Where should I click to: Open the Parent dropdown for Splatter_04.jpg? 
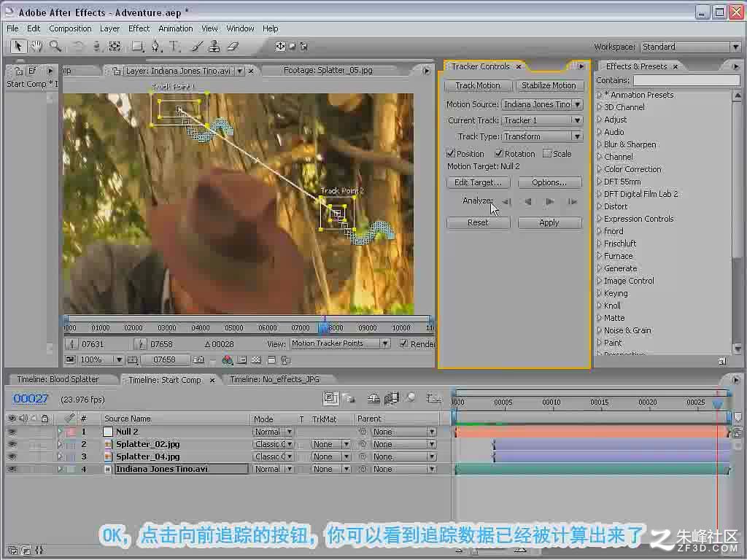point(403,456)
